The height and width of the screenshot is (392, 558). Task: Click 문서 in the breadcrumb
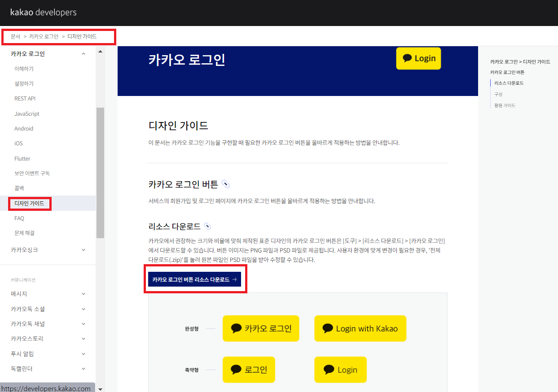pos(15,36)
